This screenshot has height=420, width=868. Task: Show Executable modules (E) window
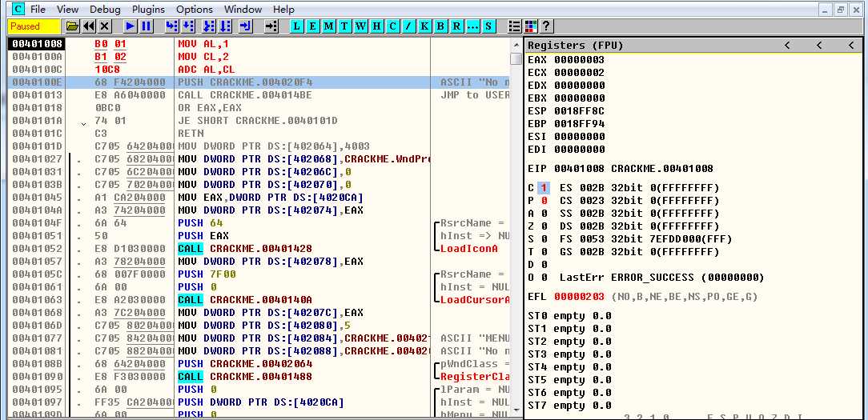313,26
